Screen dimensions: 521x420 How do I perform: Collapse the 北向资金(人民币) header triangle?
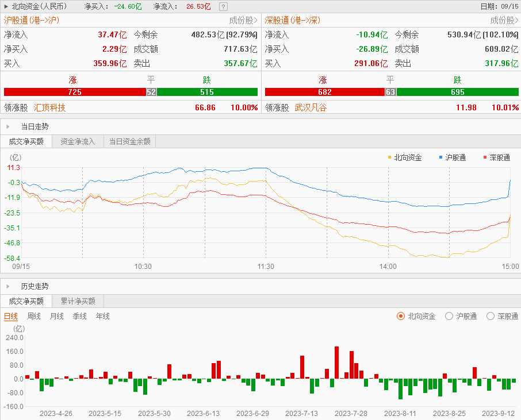[6, 7]
